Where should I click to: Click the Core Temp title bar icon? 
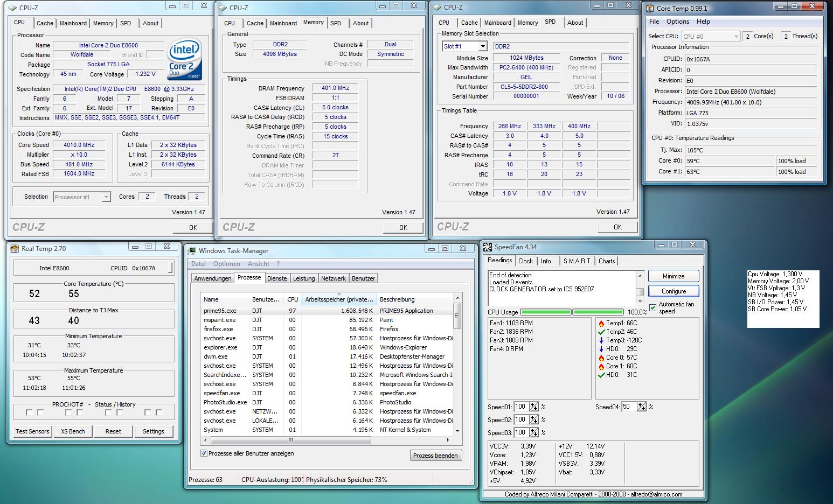(x=650, y=8)
